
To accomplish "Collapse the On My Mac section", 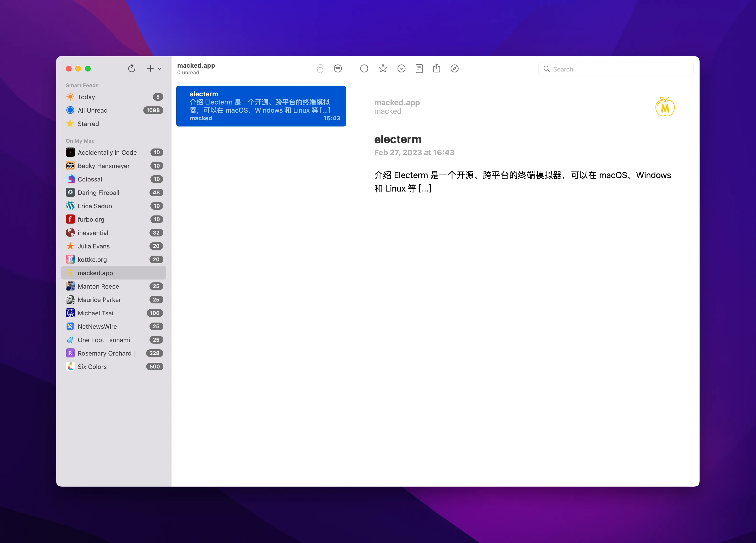I will tap(80, 141).
